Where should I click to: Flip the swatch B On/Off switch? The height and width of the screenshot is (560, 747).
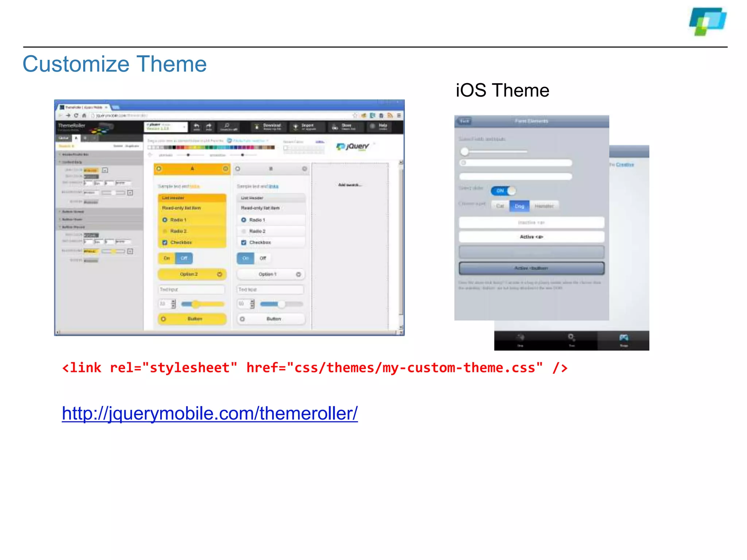[254, 258]
